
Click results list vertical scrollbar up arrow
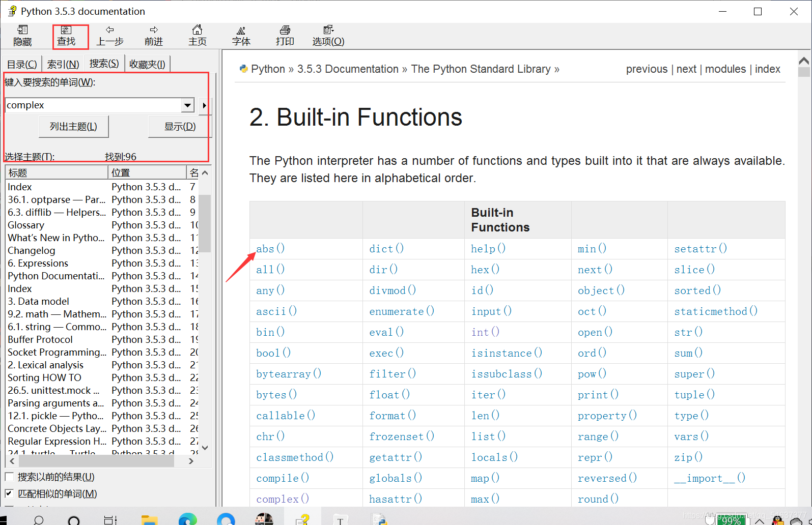[x=205, y=173]
